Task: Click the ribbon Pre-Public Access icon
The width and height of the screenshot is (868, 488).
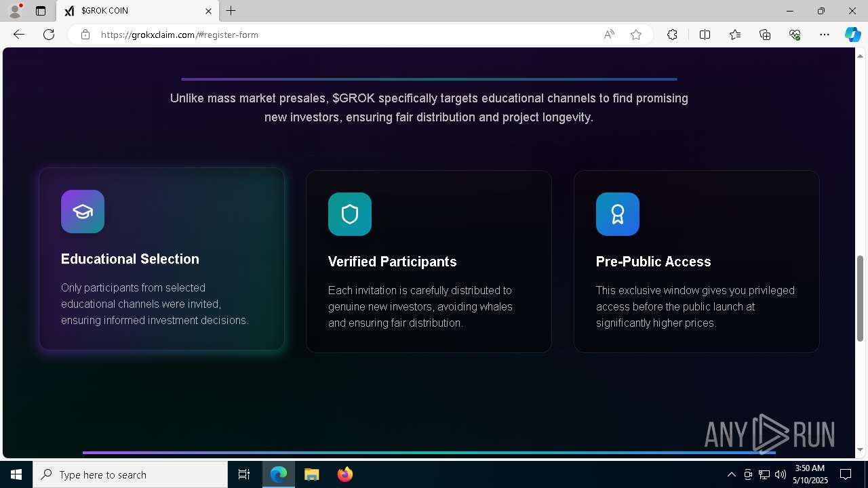Action: click(618, 214)
